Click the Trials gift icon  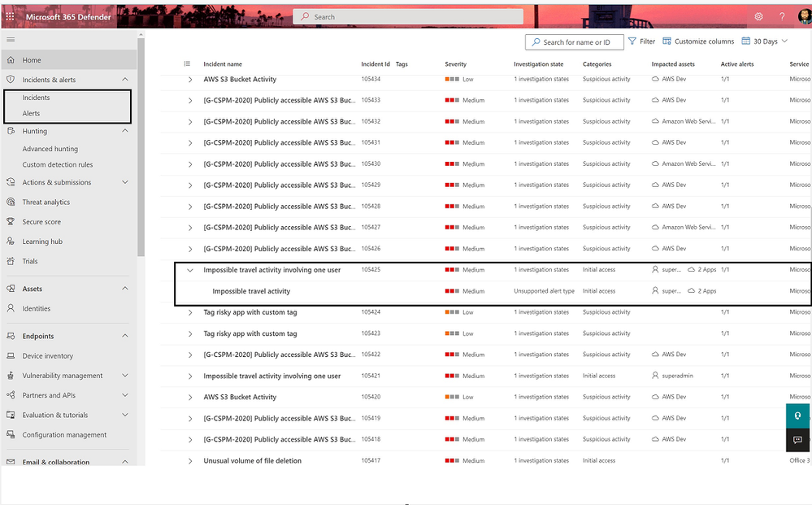[x=11, y=261]
